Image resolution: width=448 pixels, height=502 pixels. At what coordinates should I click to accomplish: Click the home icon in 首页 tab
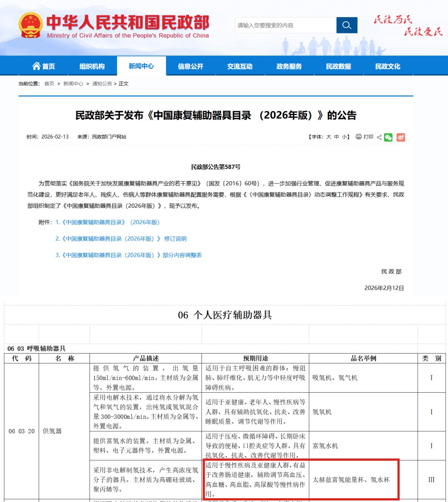[36, 66]
